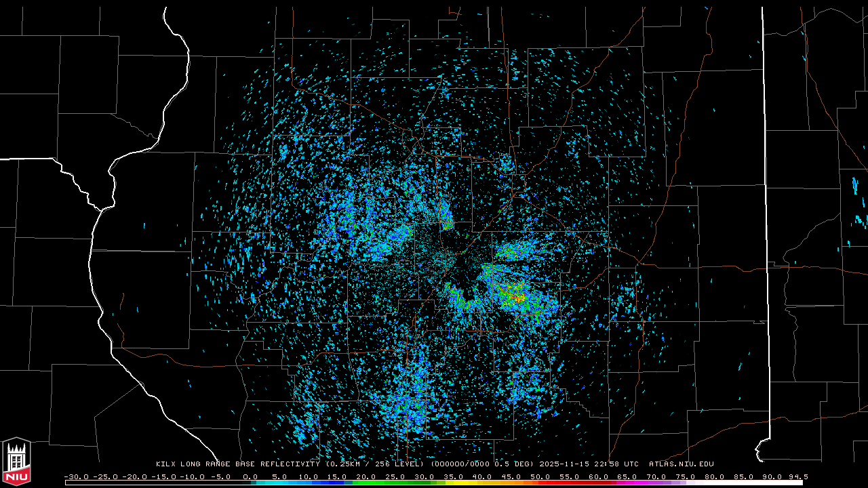Image resolution: width=868 pixels, height=488 pixels.
Task: Click the red NIU text badge on logo
Action: (16, 476)
